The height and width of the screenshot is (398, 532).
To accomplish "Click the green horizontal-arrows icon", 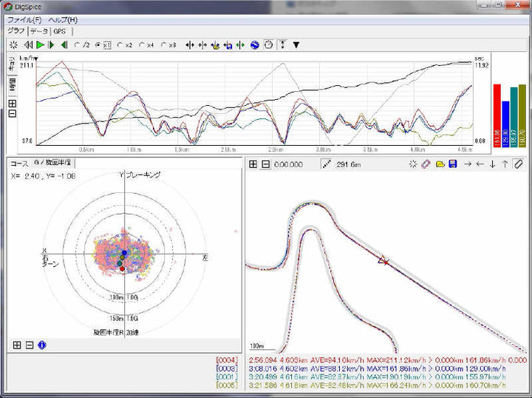I will tap(240, 45).
